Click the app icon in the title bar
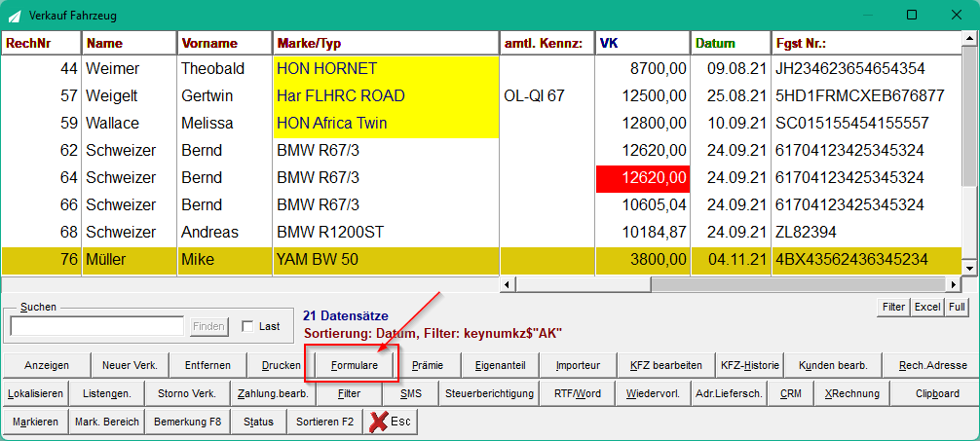Screen dimensions: 980x441 point(16,15)
